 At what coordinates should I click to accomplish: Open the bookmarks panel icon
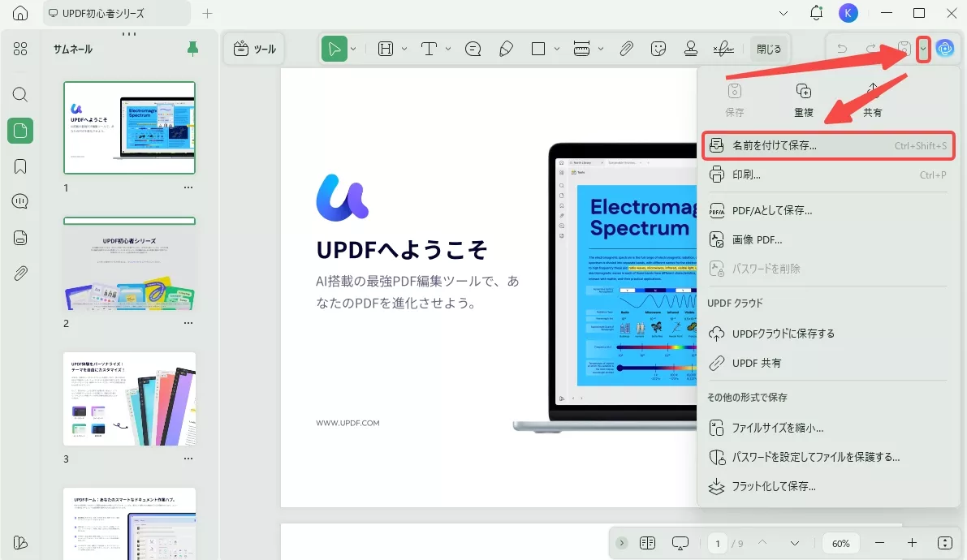[x=19, y=166]
